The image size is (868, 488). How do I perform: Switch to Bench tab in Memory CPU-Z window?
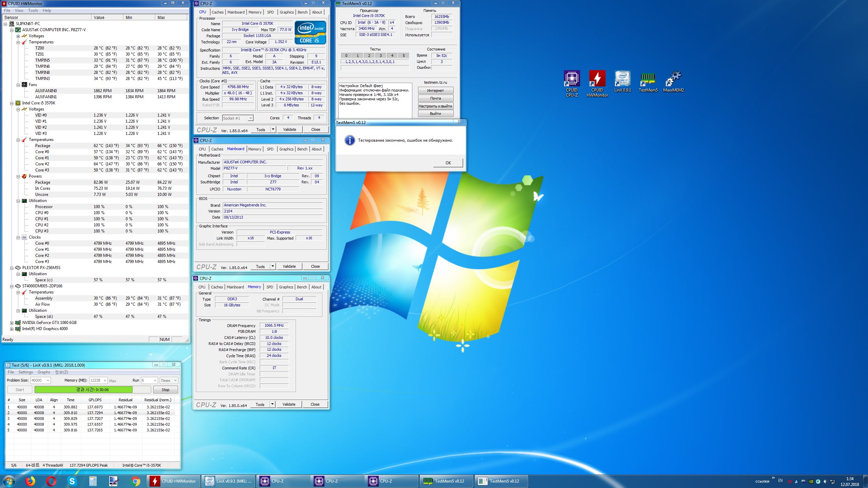(302, 287)
